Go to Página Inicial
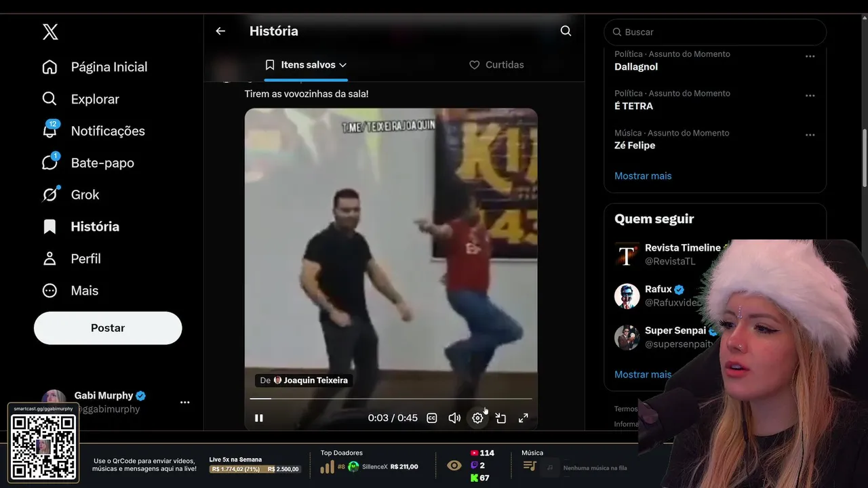The width and height of the screenshot is (868, 488). coord(95,67)
